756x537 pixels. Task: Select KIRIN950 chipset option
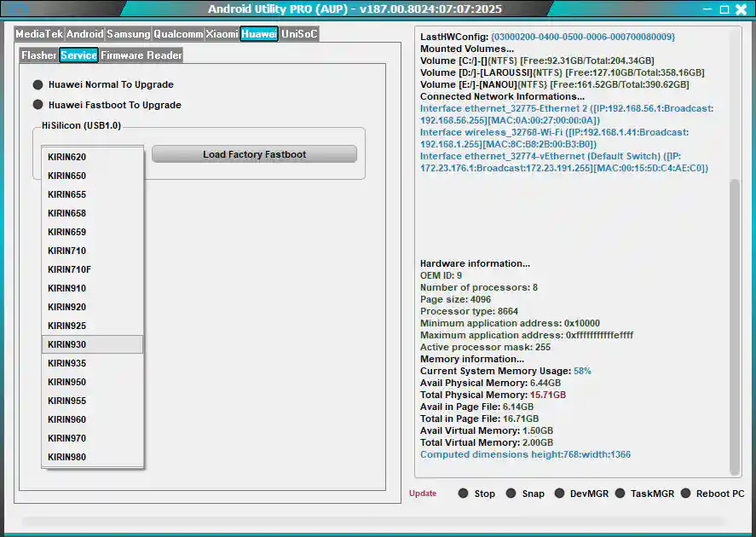click(93, 382)
